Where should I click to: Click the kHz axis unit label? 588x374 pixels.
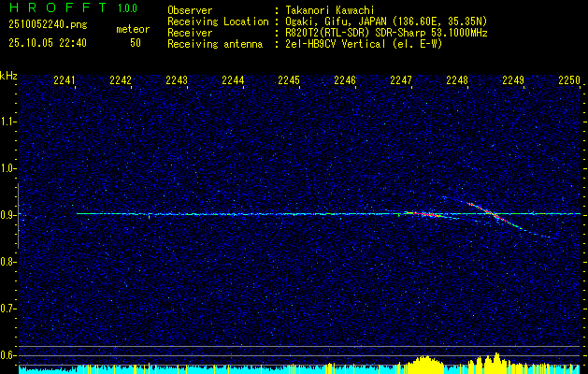point(8,76)
